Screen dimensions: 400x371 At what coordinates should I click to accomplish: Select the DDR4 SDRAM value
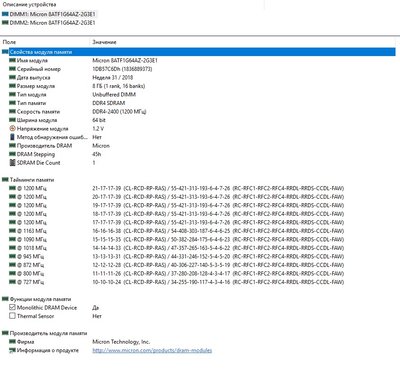(109, 103)
